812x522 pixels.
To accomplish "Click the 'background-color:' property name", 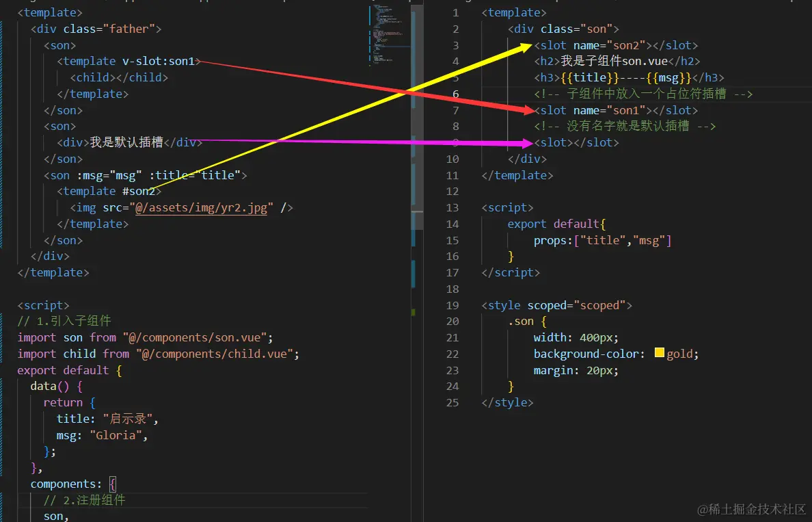I will [589, 354].
